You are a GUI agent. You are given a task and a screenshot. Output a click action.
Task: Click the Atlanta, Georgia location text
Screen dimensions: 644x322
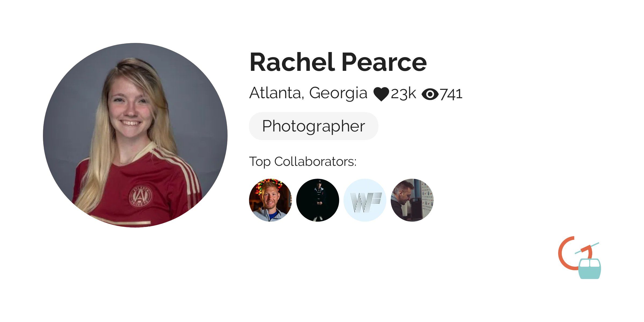coord(308,94)
